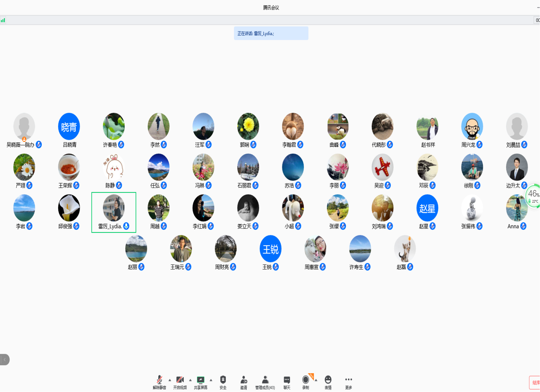Click the muted mic icon next to Anna
This screenshot has height=392, width=540.
pos(523,226)
